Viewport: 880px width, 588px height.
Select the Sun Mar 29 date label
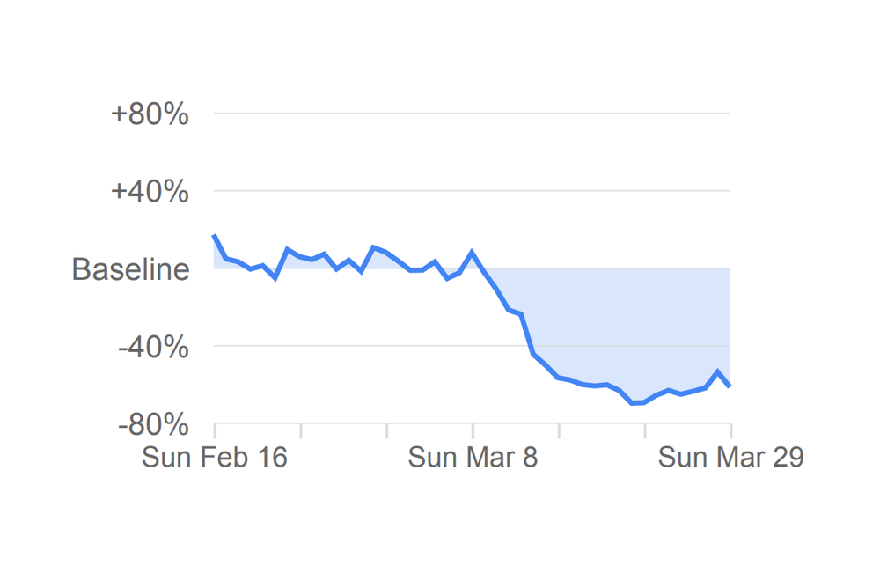pyautogui.click(x=730, y=458)
